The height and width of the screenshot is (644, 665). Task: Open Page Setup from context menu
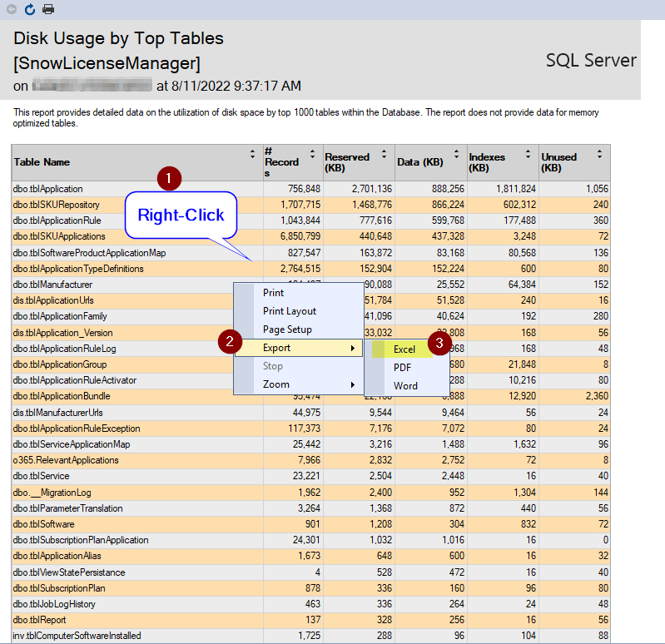click(299, 329)
